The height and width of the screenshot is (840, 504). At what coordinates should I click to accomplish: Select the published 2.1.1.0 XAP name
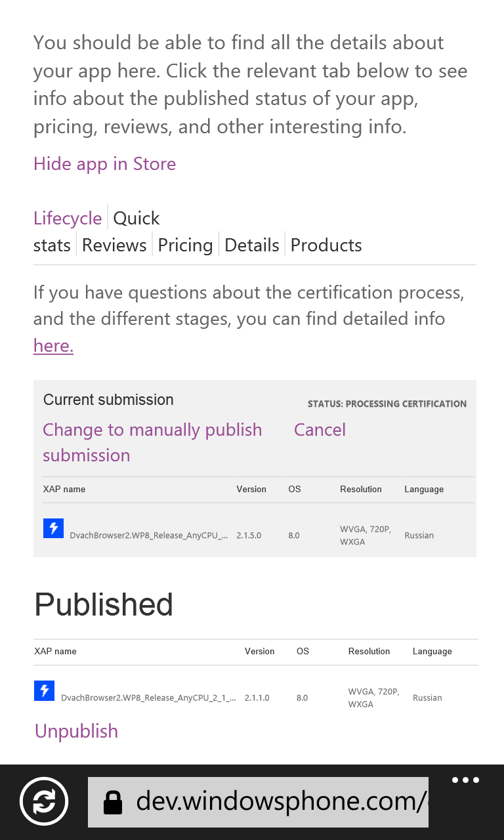pyautogui.click(x=149, y=698)
